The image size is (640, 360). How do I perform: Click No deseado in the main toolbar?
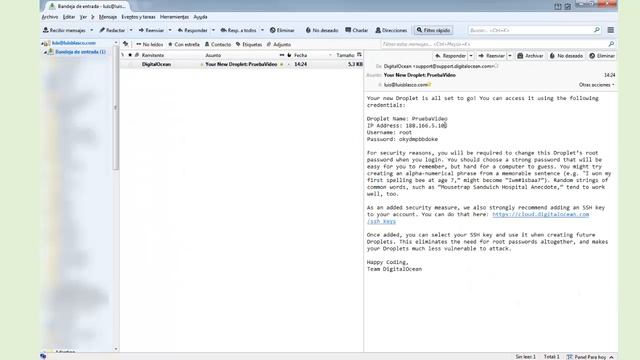tap(322, 30)
